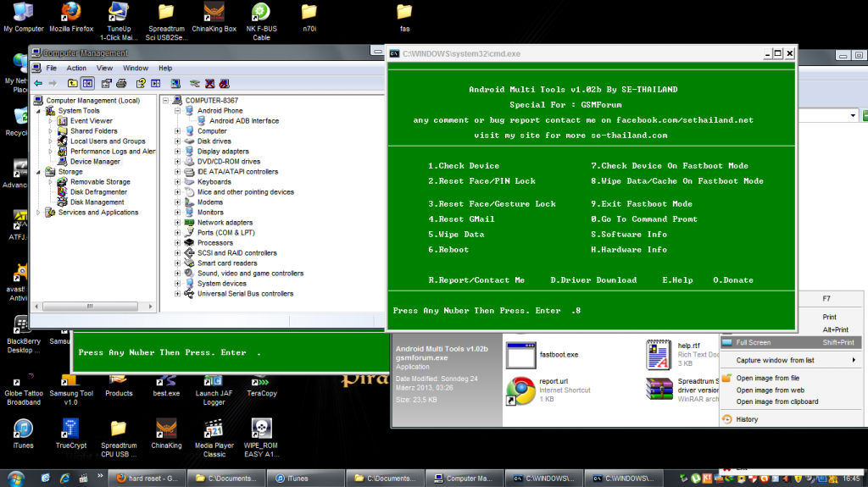Open iTunes desktop shortcut
Image resolution: width=868 pixels, height=487 pixels.
point(23,434)
